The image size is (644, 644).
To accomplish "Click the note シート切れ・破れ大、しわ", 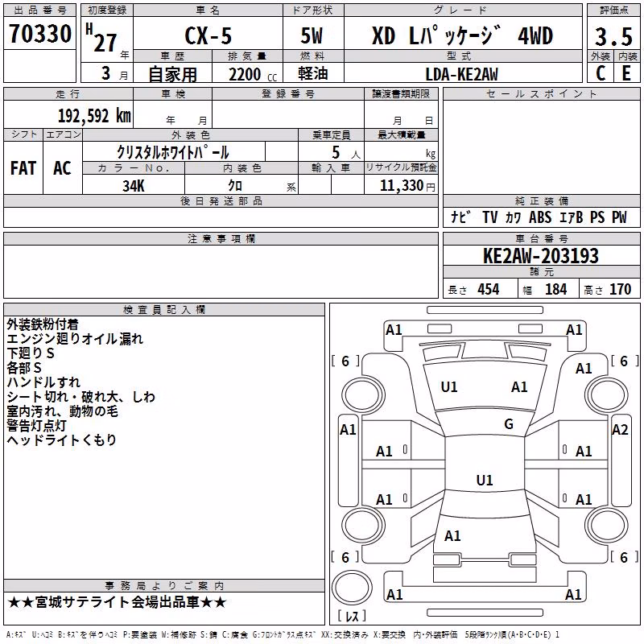I will click(81, 397).
